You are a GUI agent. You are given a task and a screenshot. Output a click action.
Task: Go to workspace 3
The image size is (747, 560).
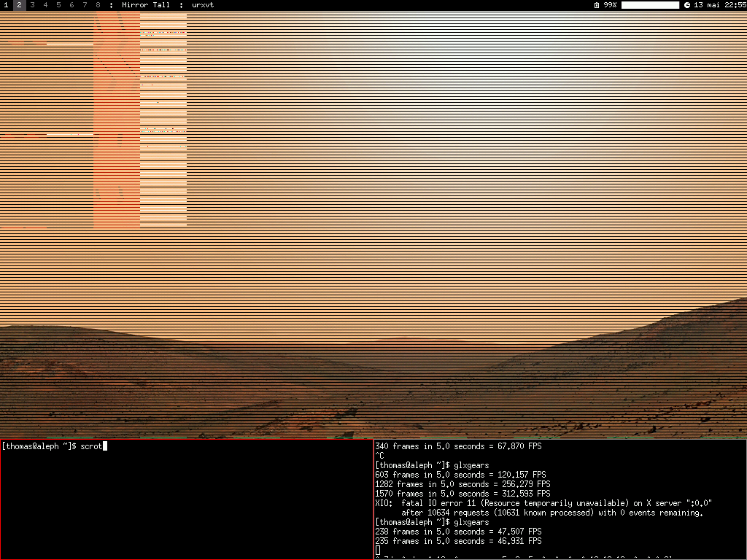pyautogui.click(x=32, y=5)
